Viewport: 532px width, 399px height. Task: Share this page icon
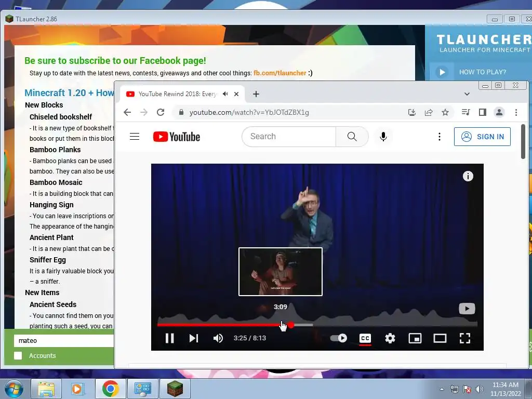tap(429, 112)
